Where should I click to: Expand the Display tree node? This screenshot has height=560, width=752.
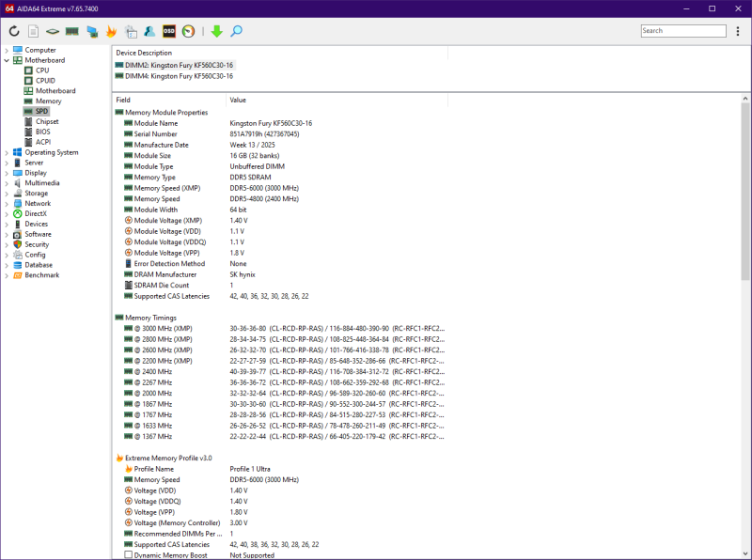click(7, 173)
